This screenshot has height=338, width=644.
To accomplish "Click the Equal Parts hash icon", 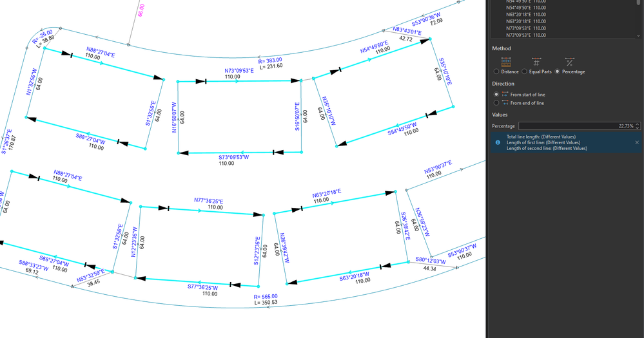I will click(x=536, y=62).
